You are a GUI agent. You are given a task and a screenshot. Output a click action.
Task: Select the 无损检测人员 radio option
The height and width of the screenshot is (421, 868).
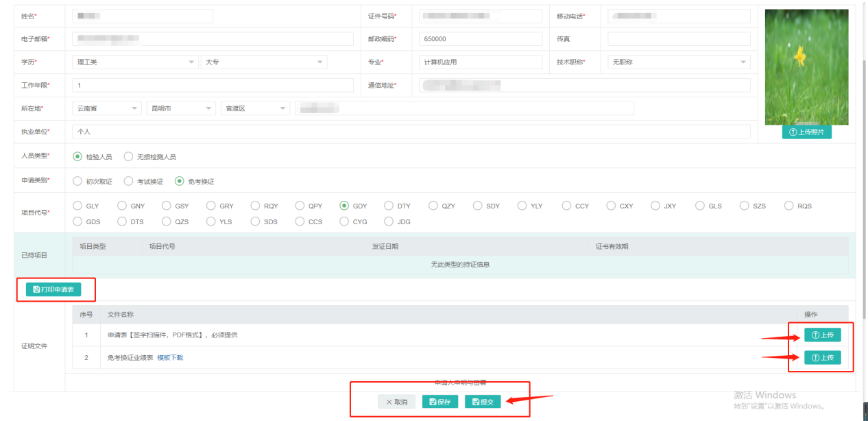tap(129, 156)
